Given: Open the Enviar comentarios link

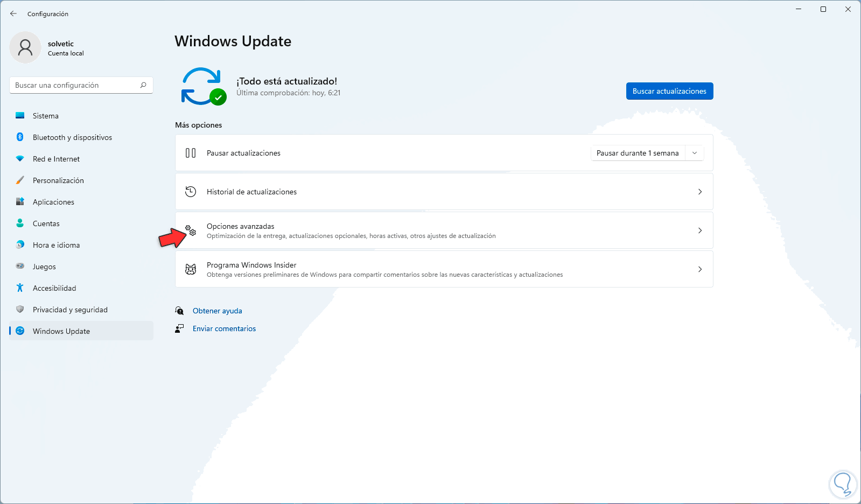Looking at the screenshot, I should pos(225,328).
